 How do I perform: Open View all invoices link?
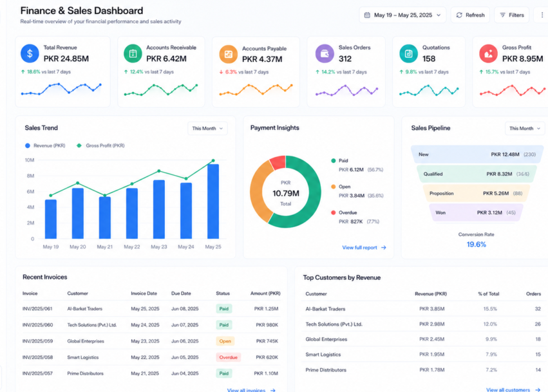[x=251, y=389]
